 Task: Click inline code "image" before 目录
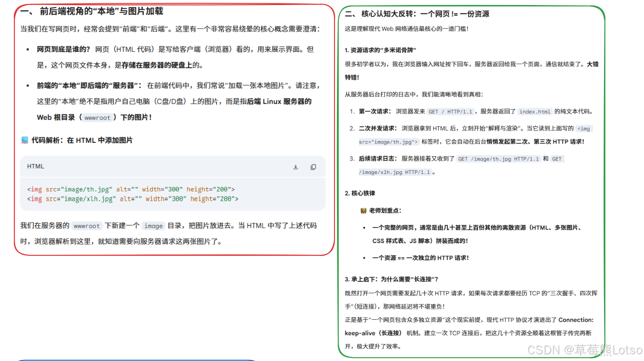(x=153, y=226)
